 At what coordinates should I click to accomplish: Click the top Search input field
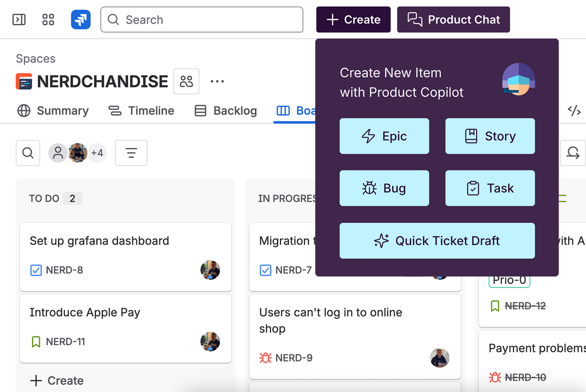tap(202, 19)
